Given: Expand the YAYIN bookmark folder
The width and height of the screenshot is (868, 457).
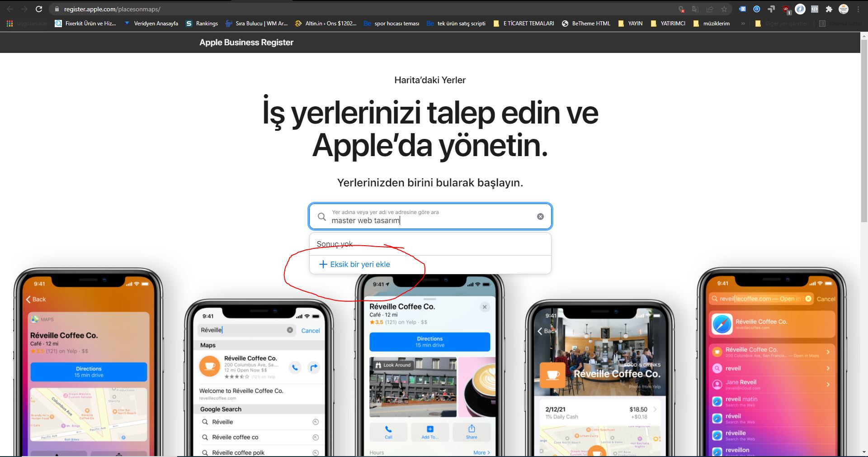Looking at the screenshot, I should pyautogui.click(x=630, y=24).
